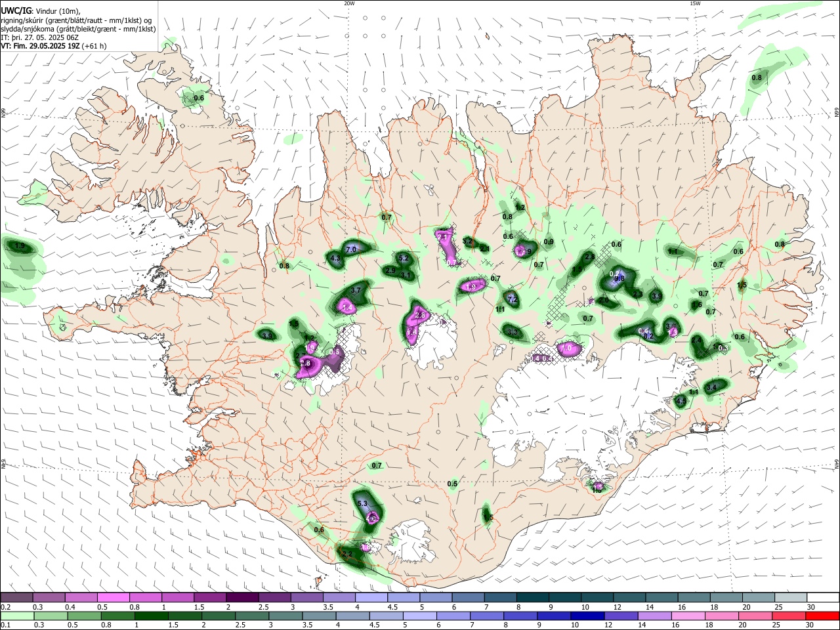The image size is (840, 630).
Task: Click the '5.2' precipitation value
Action: [x=404, y=259]
